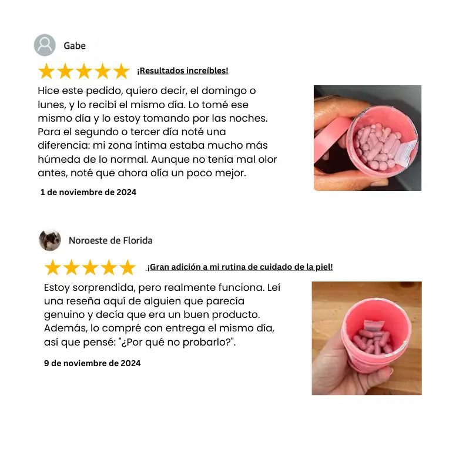Click Gabe's review text starting Hice este pedido

click(157, 132)
